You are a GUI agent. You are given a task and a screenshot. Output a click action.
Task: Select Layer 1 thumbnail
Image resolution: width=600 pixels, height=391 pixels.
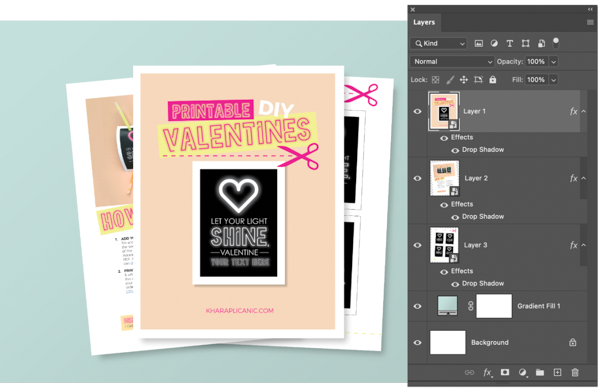point(444,111)
